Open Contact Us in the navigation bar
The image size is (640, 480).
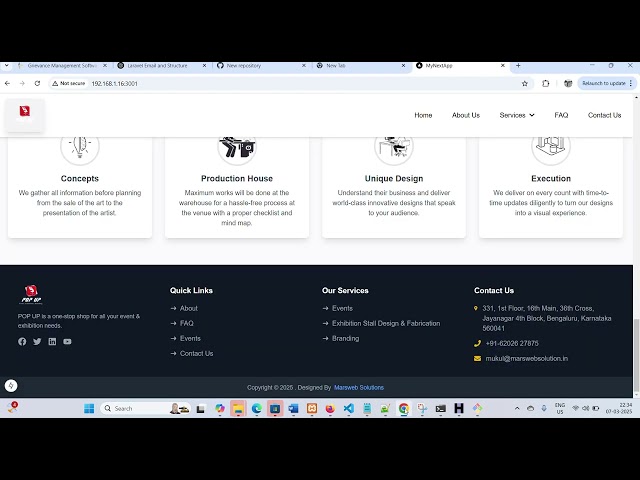tap(604, 115)
